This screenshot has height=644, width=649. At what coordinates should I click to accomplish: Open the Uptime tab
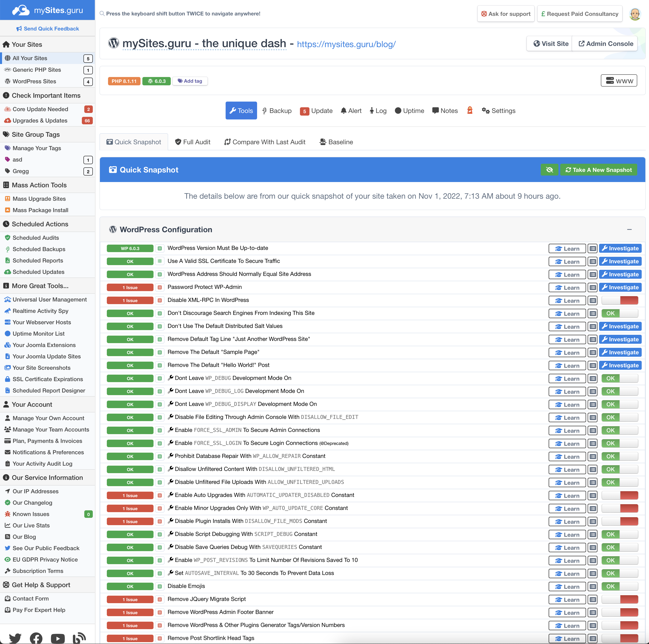point(409,111)
